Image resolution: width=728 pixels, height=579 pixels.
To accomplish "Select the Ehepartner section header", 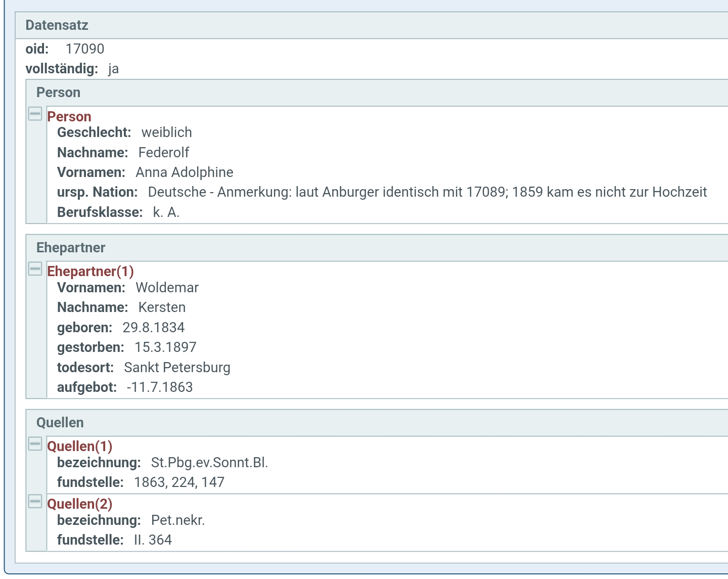I will (x=71, y=248).
